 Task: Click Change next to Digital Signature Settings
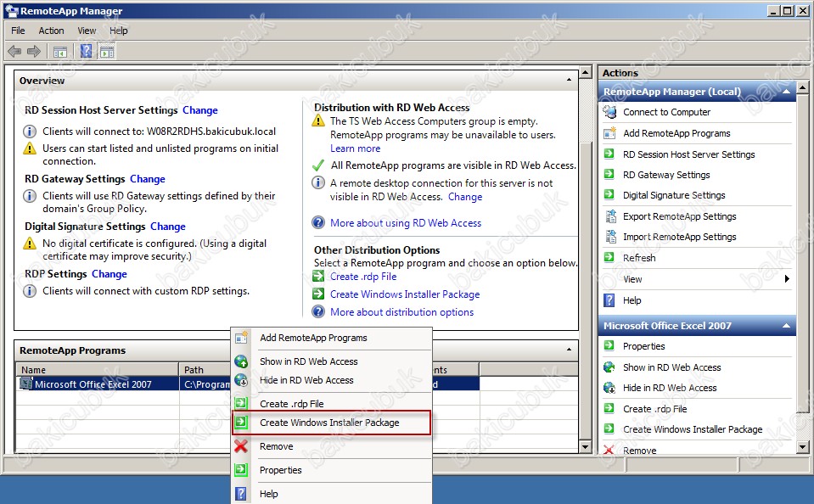(168, 227)
